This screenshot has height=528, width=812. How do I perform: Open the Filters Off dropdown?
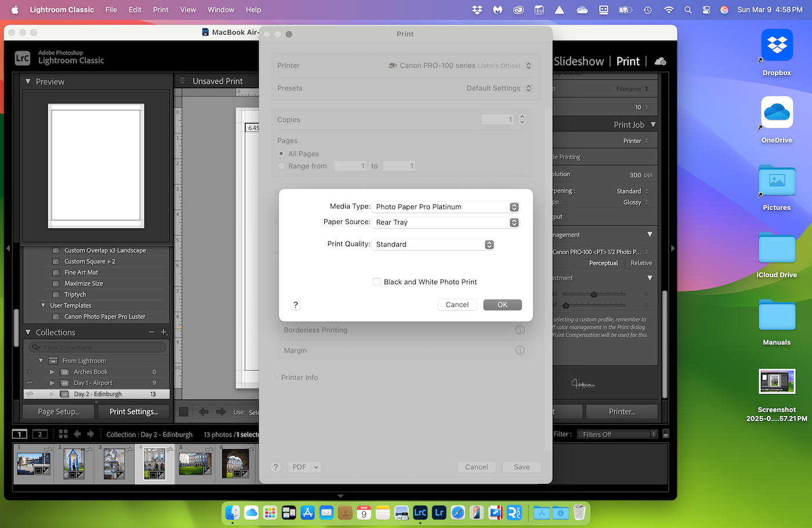[618, 434]
